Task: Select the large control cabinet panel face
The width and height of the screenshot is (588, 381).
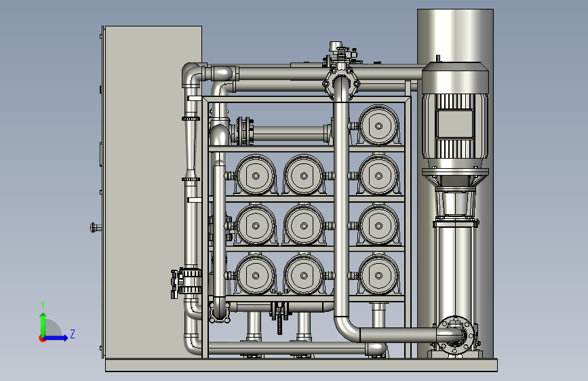Action: 153,192
